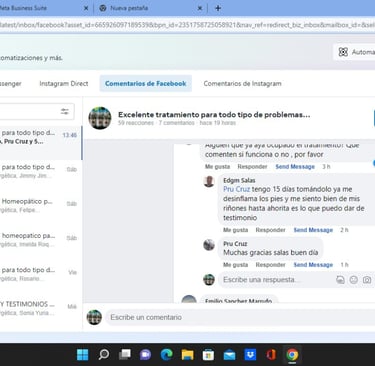
Task: Like the 'Muchas gracias salas' comment
Action: tap(235, 265)
